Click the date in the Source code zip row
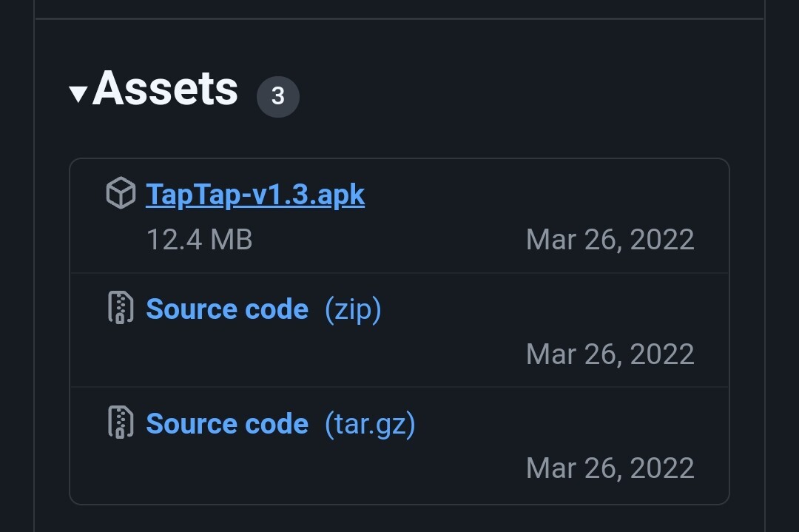The height and width of the screenshot is (532, 799). click(x=610, y=354)
